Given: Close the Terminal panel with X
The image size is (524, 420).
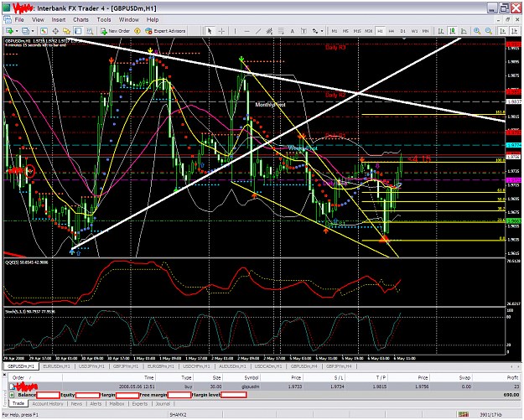Looking at the screenshot, I should (x=5, y=375).
